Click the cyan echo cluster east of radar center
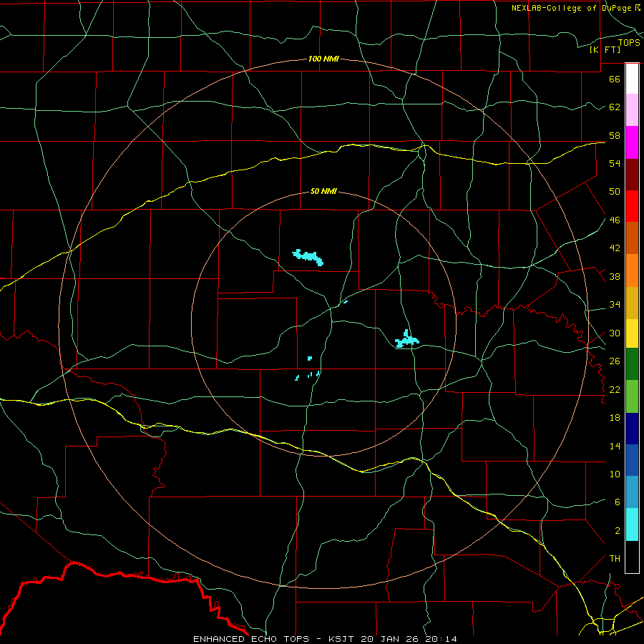Image resolution: width=644 pixels, height=644 pixels. 406,340
